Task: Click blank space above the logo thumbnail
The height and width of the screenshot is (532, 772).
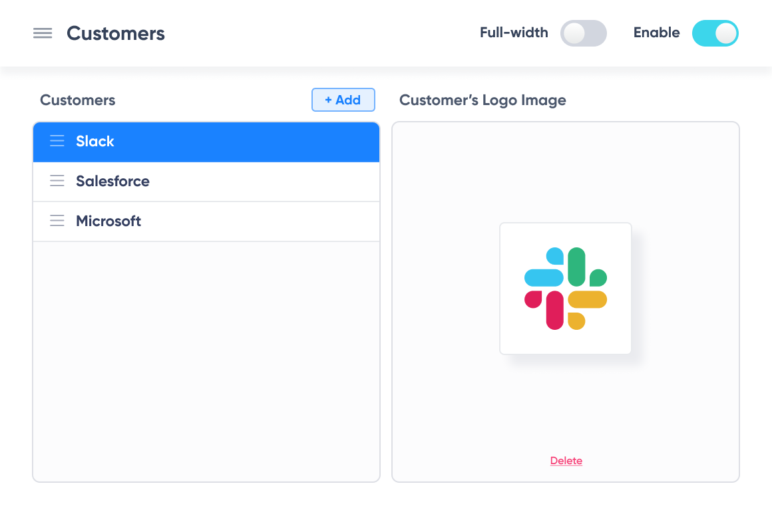Action: coord(566,173)
